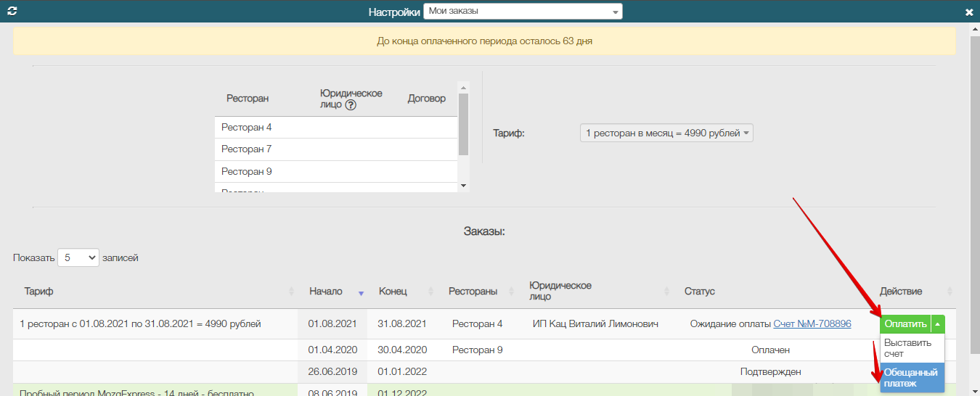Image resolution: width=980 pixels, height=396 pixels.
Task: Open invoice link Счет №М-708896
Action: (812, 324)
